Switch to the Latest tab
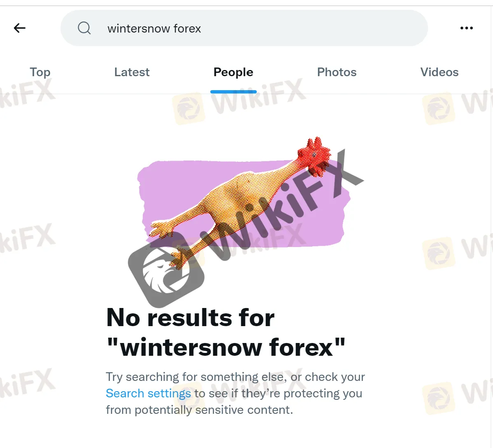Viewport: 493px width, 448px height. [x=132, y=72]
